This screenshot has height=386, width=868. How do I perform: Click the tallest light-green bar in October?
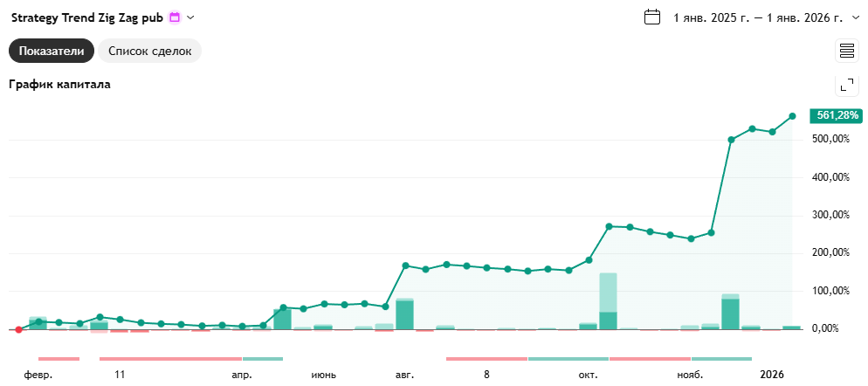[x=608, y=293]
